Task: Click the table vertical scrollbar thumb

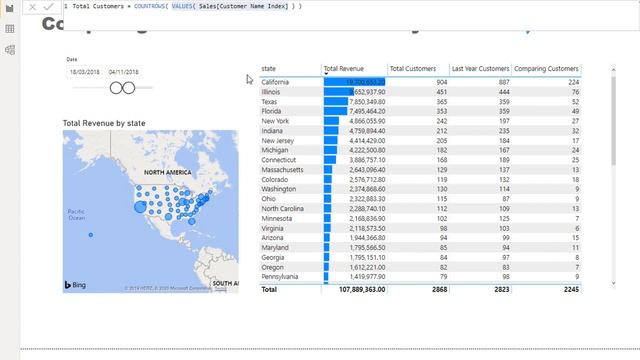Action: [613, 120]
